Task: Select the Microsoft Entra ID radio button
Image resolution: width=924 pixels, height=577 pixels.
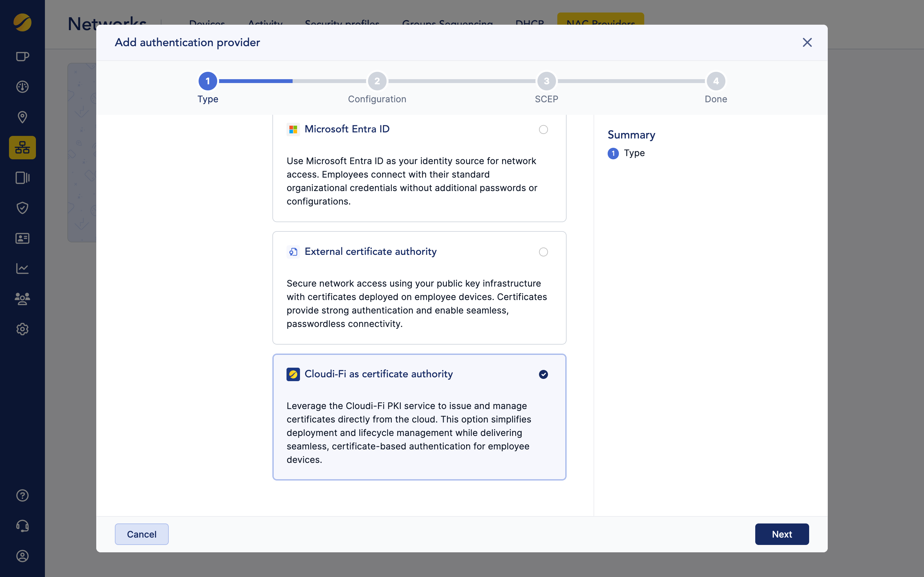Action: click(x=543, y=130)
